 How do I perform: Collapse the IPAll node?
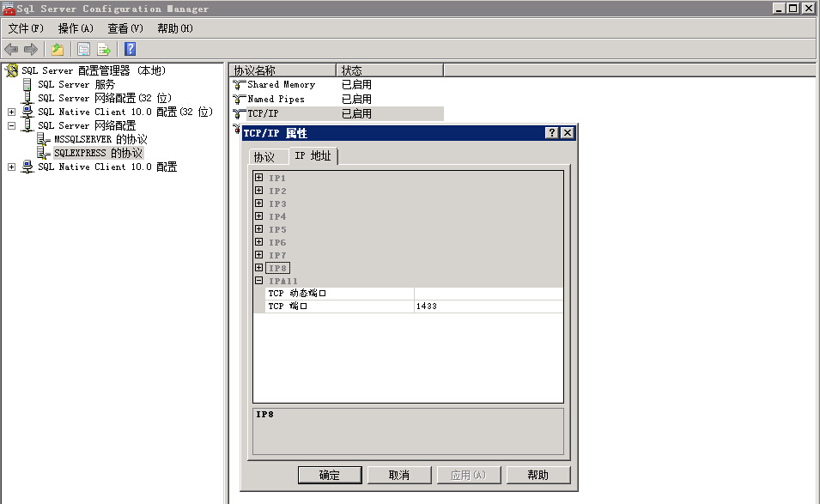coord(258,280)
